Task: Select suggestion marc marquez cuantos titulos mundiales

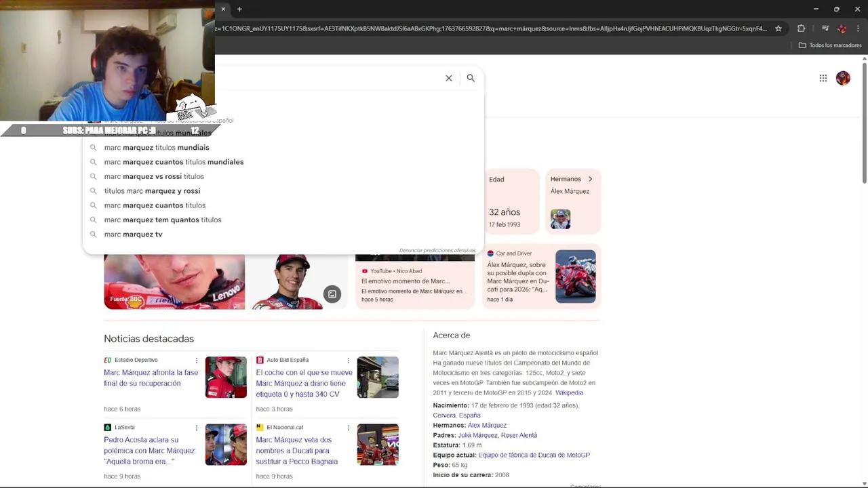Action: 283,162
